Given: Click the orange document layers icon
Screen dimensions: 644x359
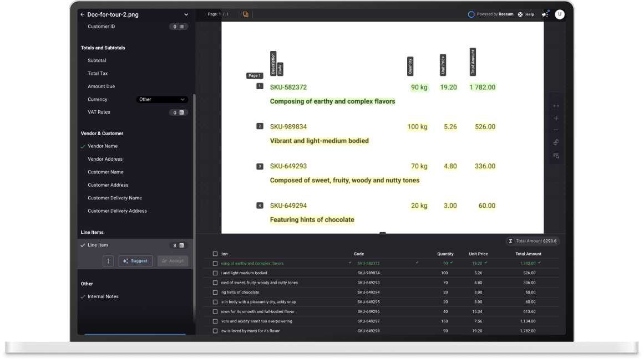Looking at the screenshot, I should (x=245, y=14).
